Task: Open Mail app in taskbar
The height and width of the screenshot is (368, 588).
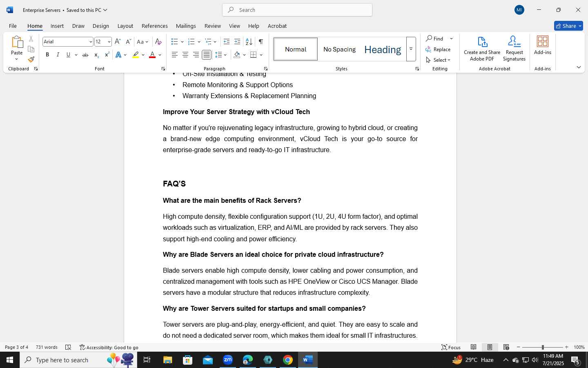Action: (x=208, y=360)
